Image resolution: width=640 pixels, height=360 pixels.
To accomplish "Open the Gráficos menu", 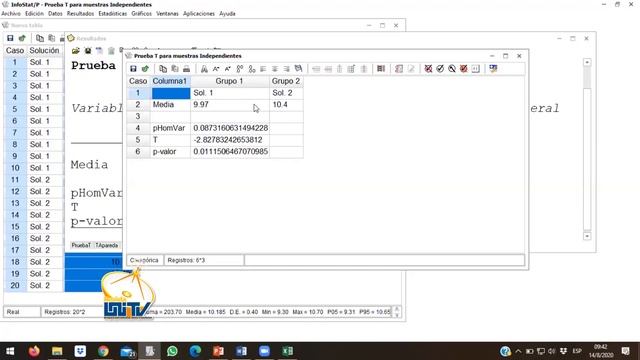I will tap(142, 13).
